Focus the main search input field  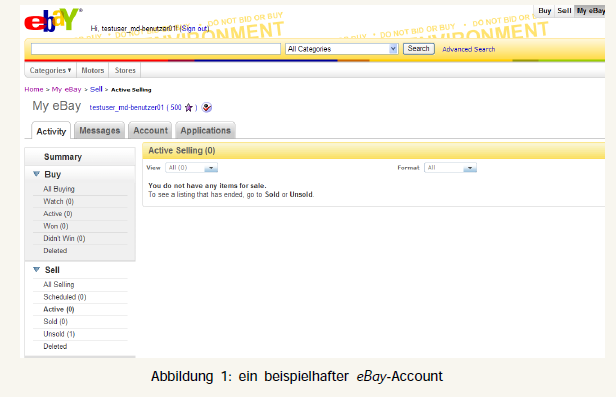156,49
